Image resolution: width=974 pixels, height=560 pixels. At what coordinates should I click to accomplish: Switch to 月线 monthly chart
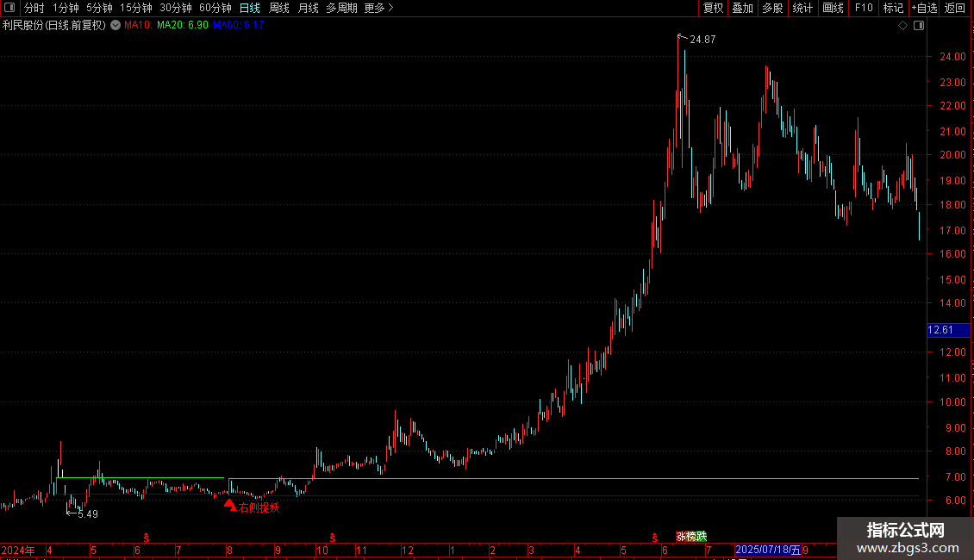point(308,8)
